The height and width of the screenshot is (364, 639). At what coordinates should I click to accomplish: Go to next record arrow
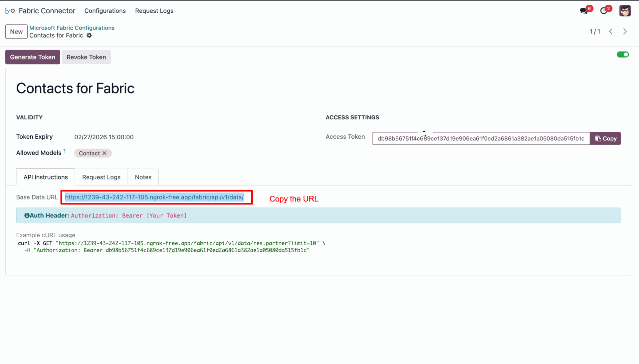(x=625, y=31)
